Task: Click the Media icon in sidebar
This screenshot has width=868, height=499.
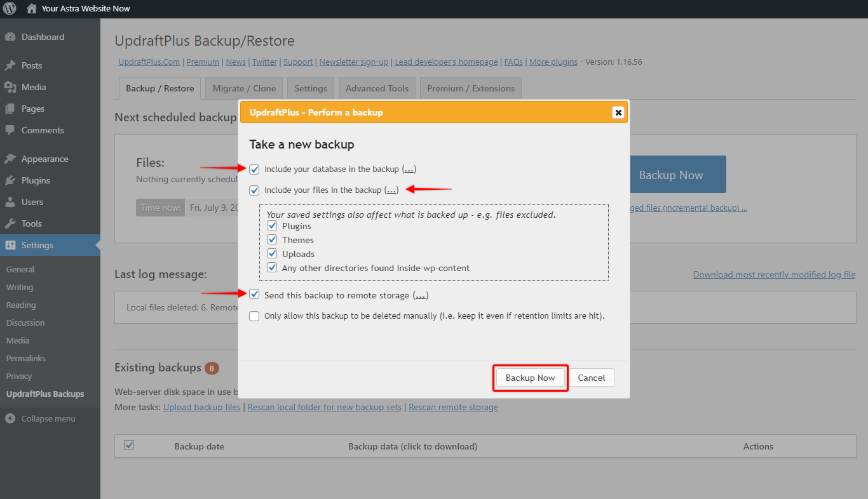Action: [10, 87]
